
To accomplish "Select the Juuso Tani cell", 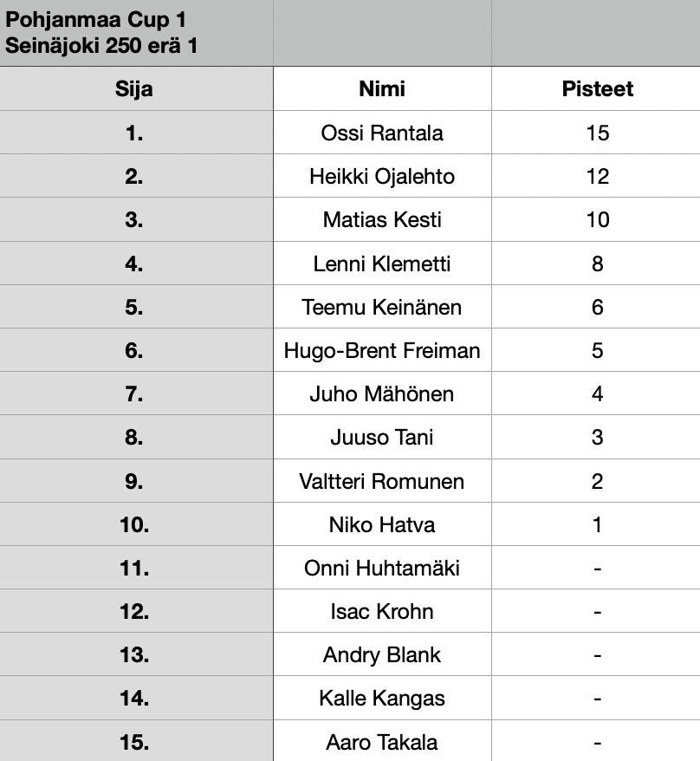I will coord(382,437).
